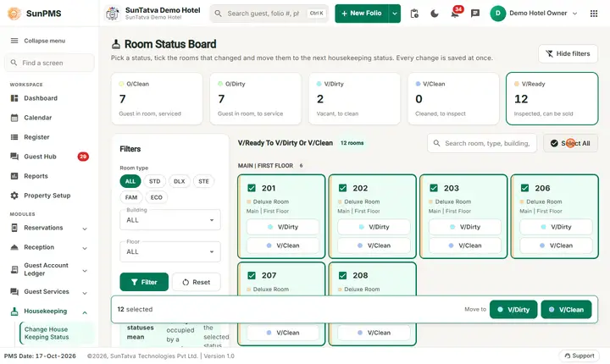This screenshot has width=610, height=364.
Task: Select the O/Dirty status card
Action: click(256, 98)
